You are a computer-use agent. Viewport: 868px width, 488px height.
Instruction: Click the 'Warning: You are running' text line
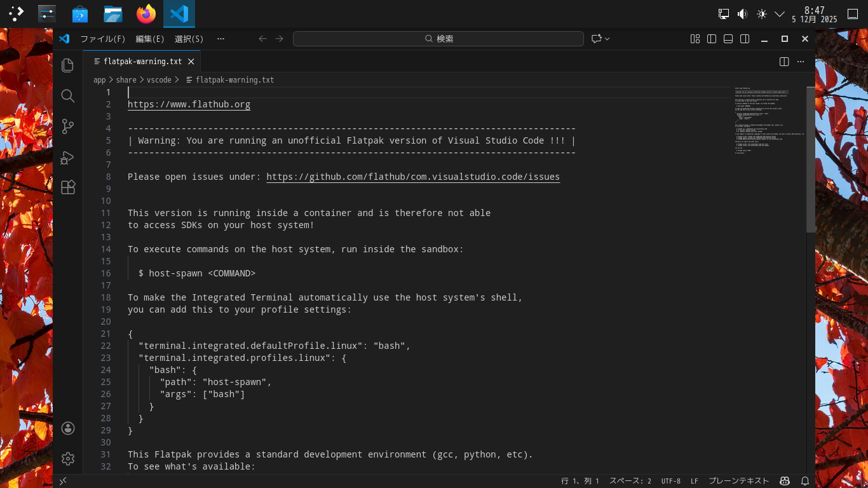351,140
